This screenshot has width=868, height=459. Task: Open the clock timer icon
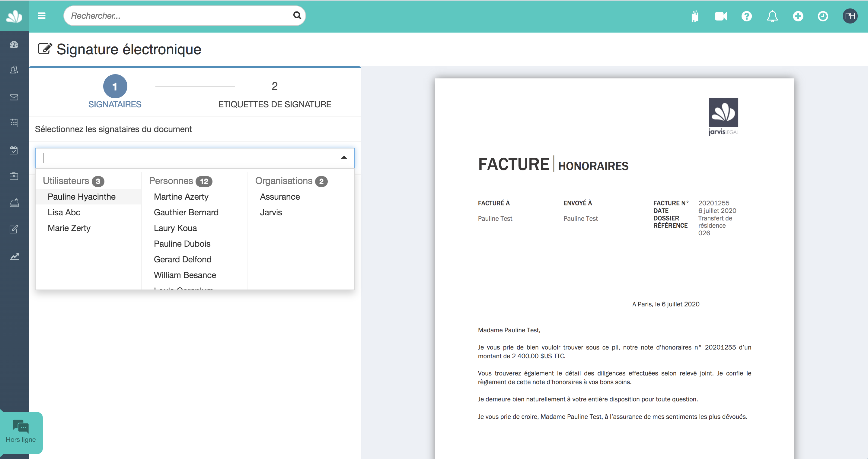click(x=823, y=16)
